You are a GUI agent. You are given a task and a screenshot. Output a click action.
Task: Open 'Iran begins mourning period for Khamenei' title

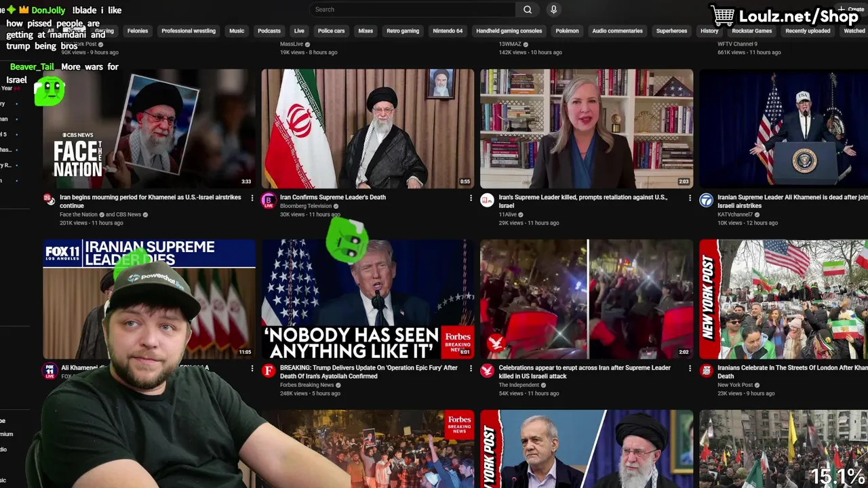[151, 201]
